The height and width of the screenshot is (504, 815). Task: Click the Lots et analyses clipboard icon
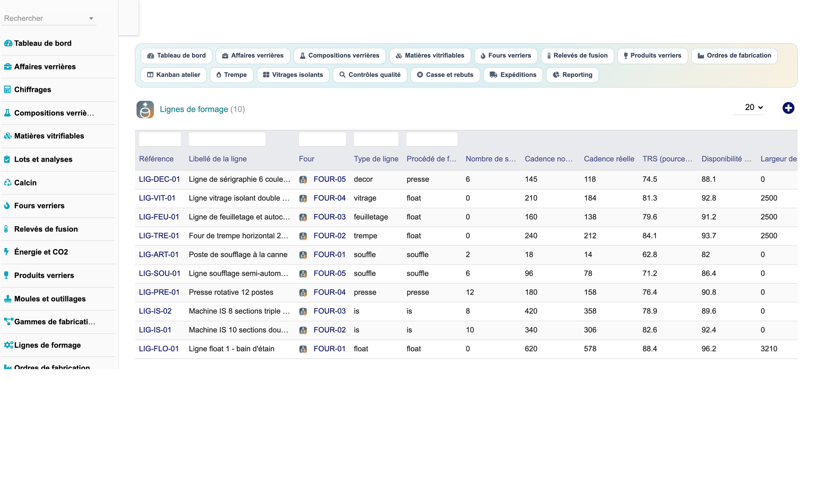(7, 159)
